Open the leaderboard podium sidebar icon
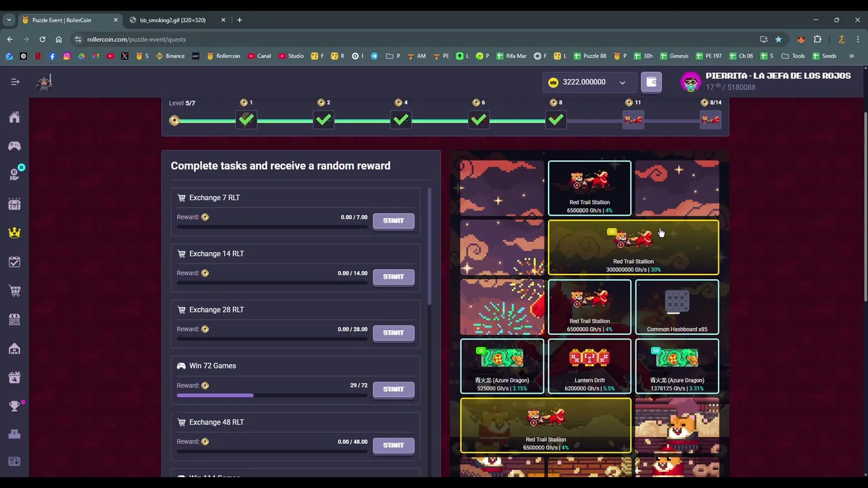This screenshot has width=868, height=488. coord(14,434)
